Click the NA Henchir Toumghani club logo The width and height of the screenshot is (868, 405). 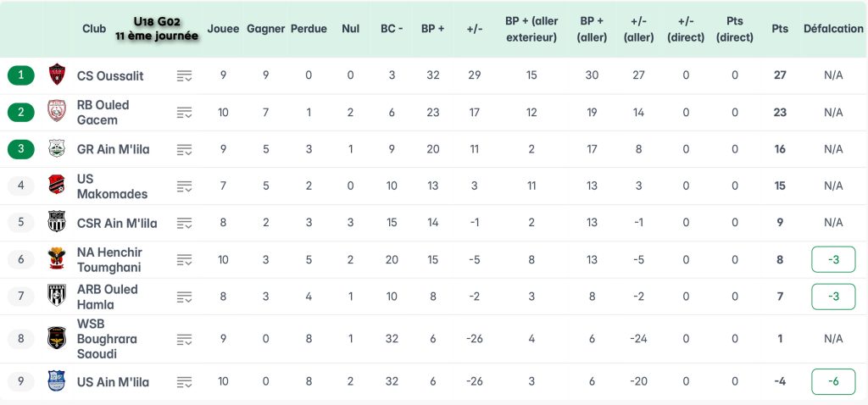[57, 259]
